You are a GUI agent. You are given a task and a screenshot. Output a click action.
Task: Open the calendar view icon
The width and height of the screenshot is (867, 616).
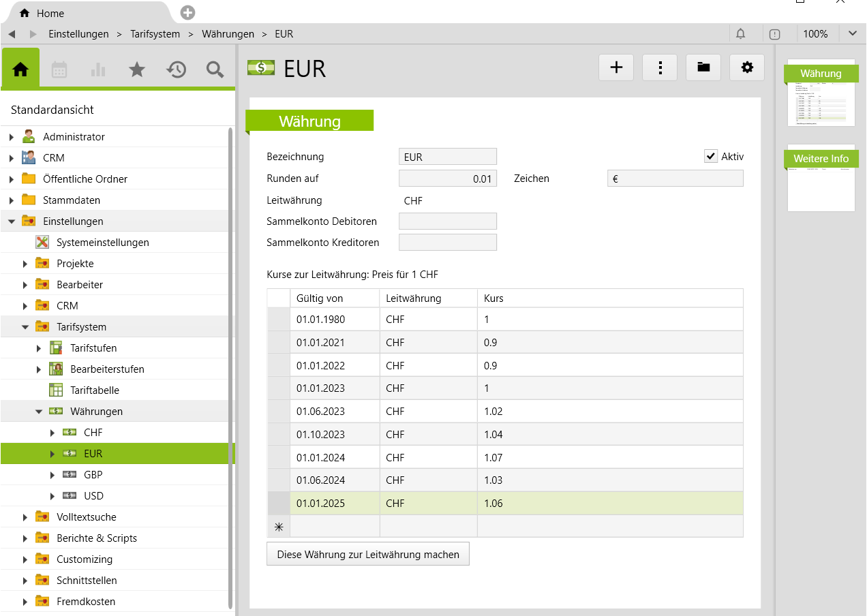coord(59,69)
